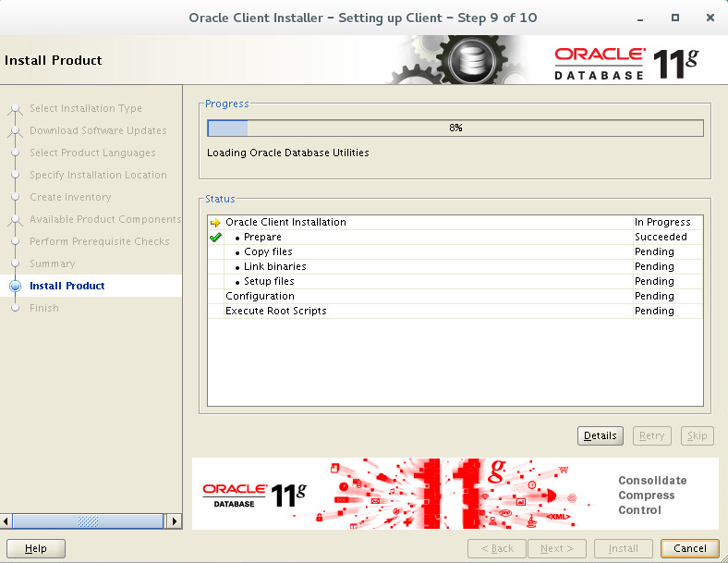728x563 pixels.
Task: Click the Consolidate Compress Control banner text
Action: [652, 496]
